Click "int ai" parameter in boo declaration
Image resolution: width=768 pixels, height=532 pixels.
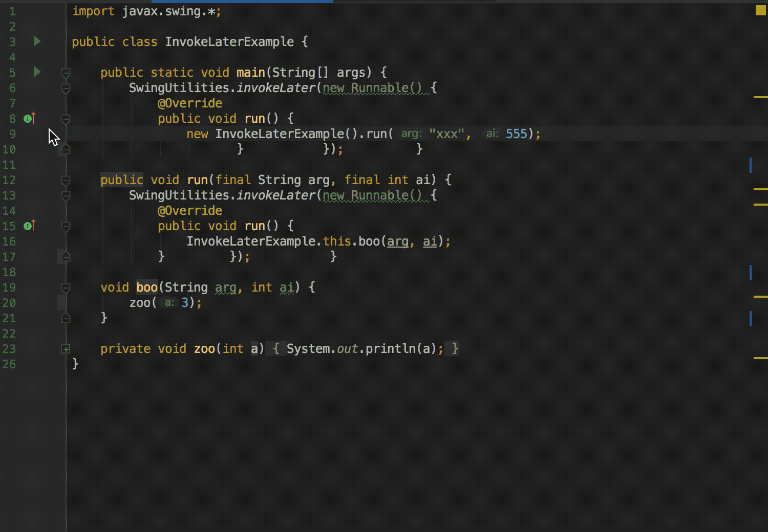(x=273, y=287)
